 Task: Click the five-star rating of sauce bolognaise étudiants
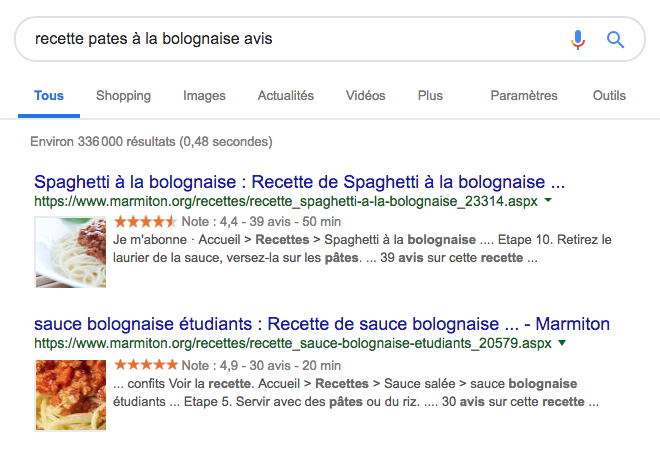(x=146, y=365)
